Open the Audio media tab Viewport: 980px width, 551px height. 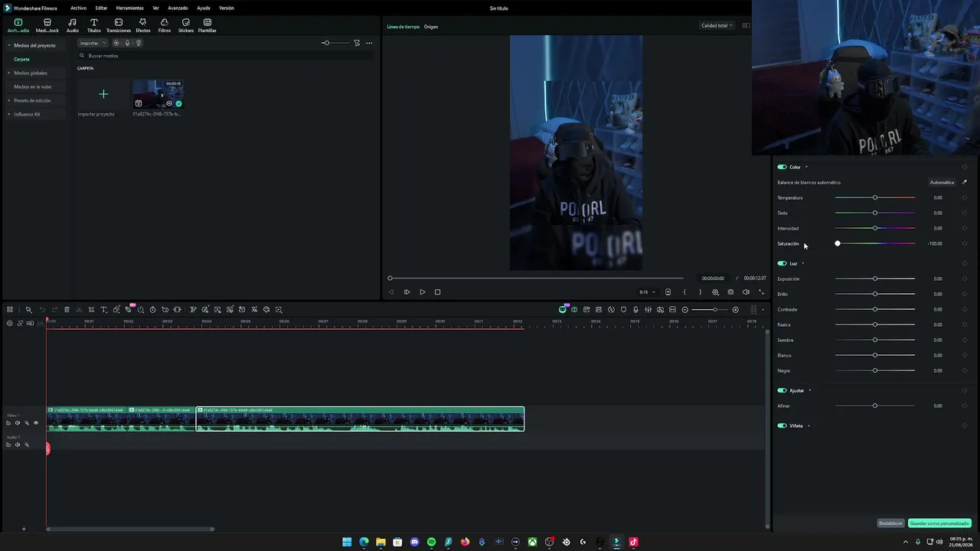(73, 25)
